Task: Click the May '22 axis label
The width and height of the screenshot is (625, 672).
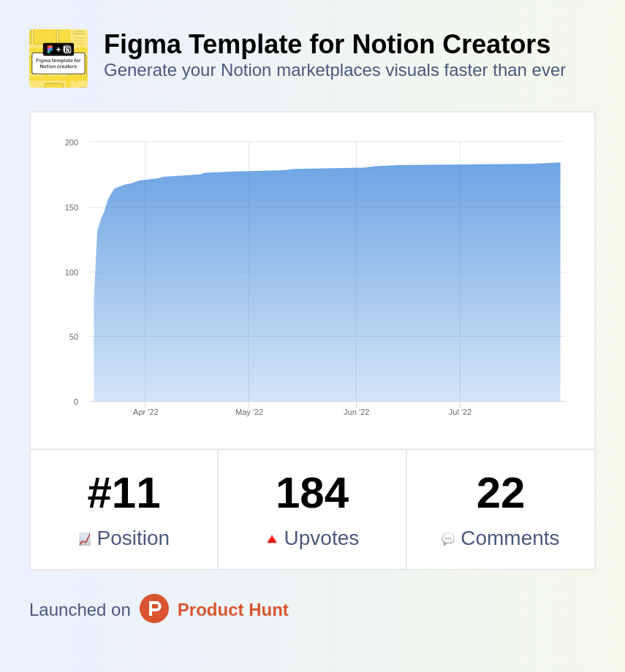Action: pos(249,412)
